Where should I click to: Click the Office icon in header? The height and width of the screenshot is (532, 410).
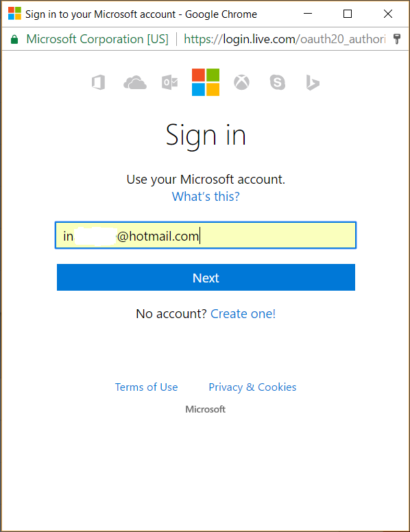point(99,82)
